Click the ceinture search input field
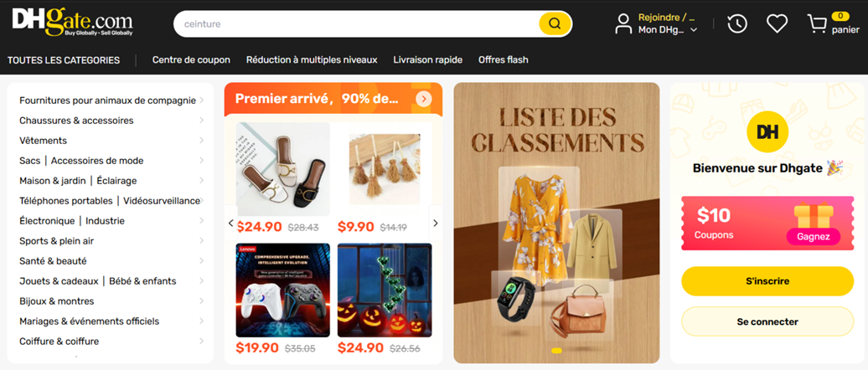The image size is (868, 370). [x=355, y=23]
